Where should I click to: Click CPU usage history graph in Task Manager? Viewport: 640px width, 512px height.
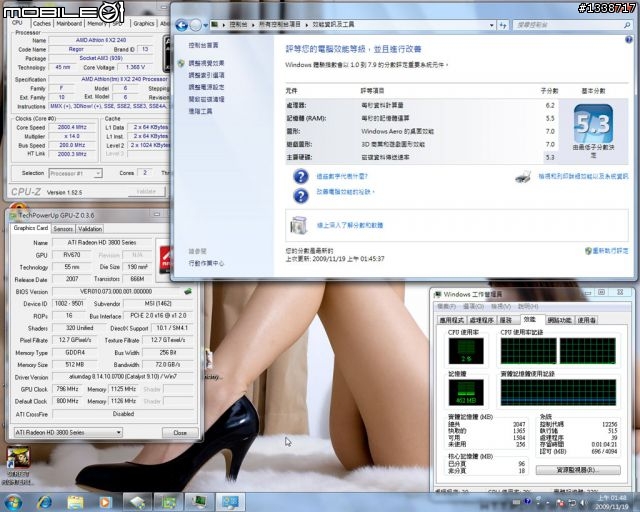coord(558,351)
